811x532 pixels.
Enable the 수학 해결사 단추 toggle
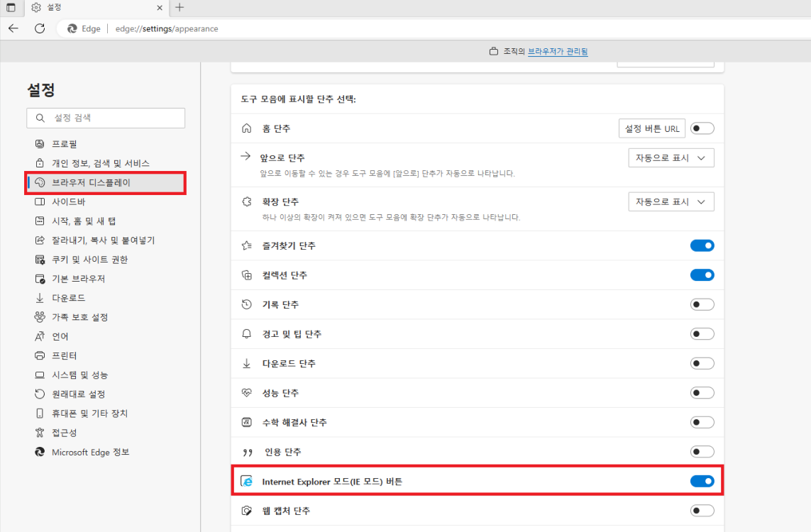[x=702, y=422]
